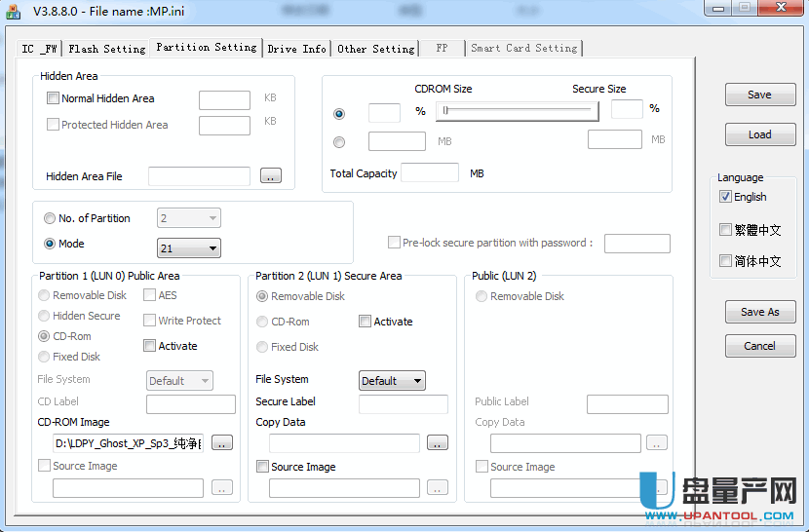Click the Total Capacity input field
The height and width of the screenshot is (532, 809).
(429, 173)
